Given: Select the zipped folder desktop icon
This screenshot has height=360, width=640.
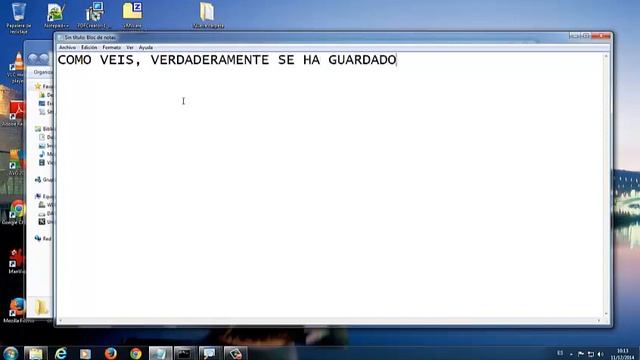Looking at the screenshot, I should (x=132, y=16).
